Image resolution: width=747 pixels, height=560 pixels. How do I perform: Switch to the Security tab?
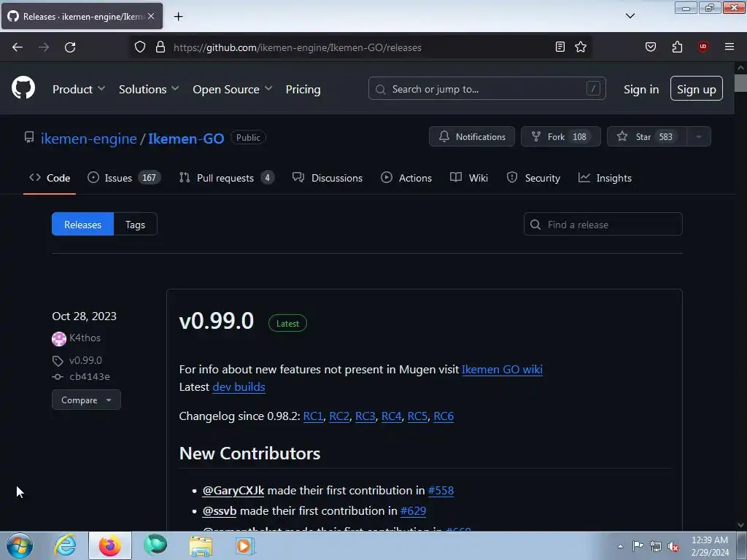[533, 178]
